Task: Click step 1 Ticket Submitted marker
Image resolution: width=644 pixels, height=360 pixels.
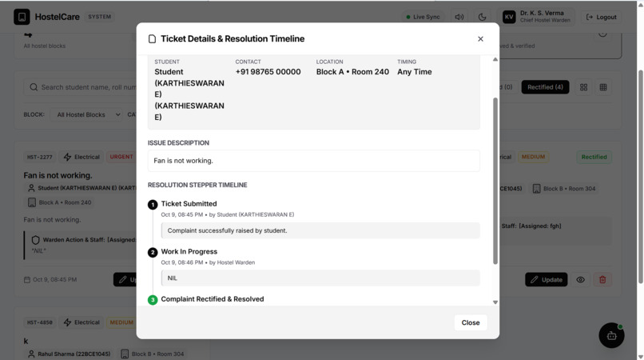Action: pyautogui.click(x=153, y=205)
